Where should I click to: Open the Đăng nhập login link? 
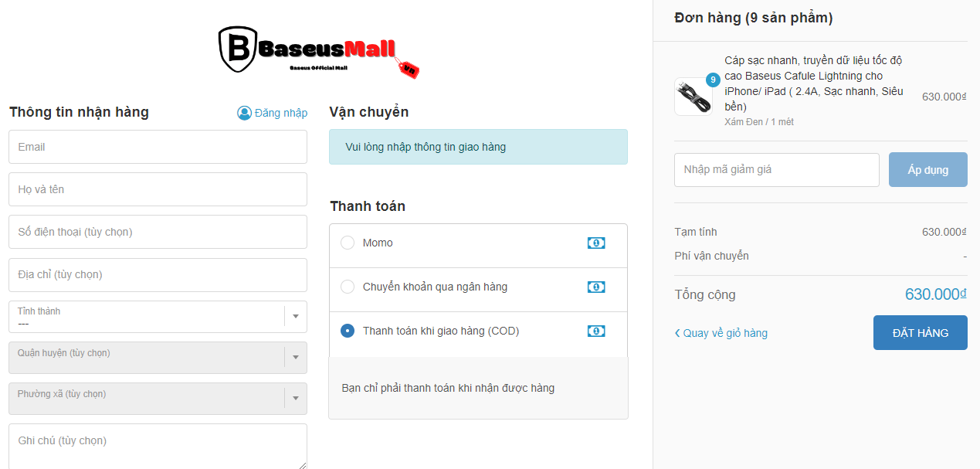pos(280,113)
